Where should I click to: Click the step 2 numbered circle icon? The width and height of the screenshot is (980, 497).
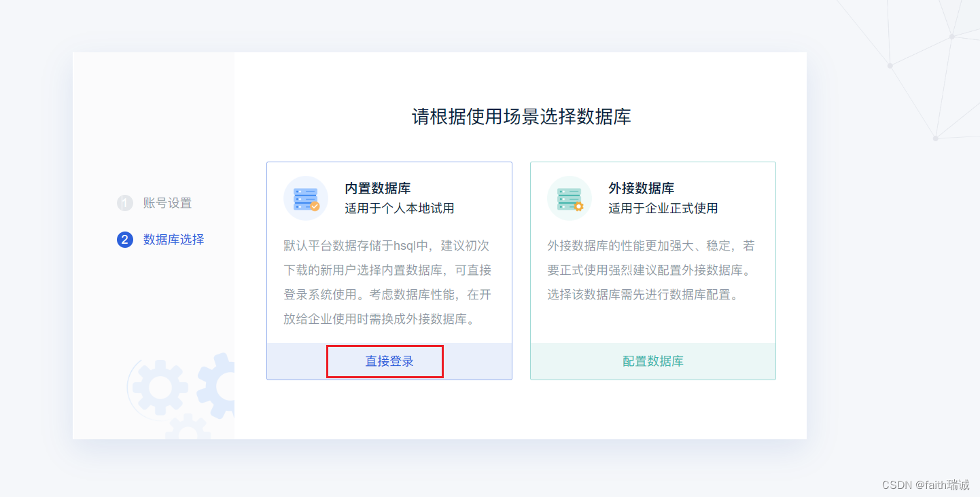tap(124, 240)
